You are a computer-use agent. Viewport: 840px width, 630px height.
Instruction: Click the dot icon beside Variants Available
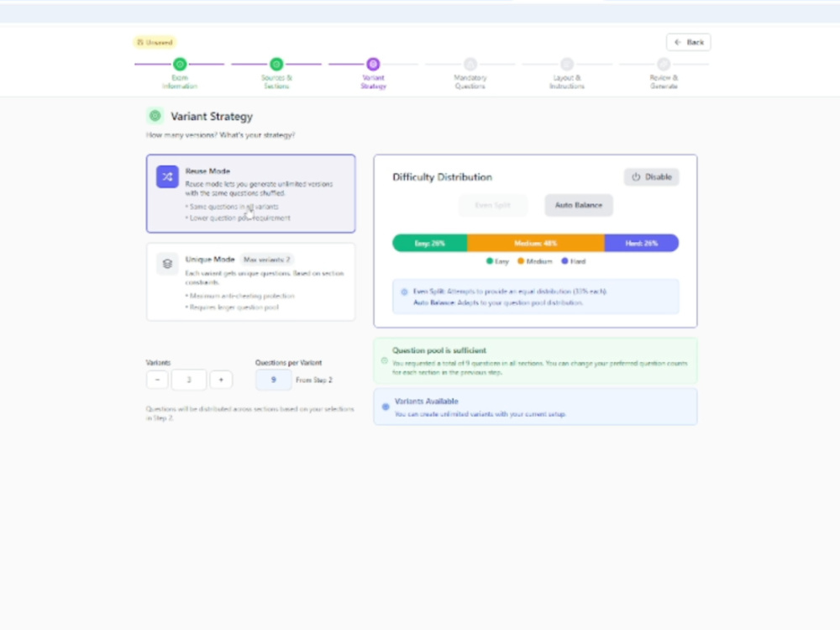(x=386, y=407)
